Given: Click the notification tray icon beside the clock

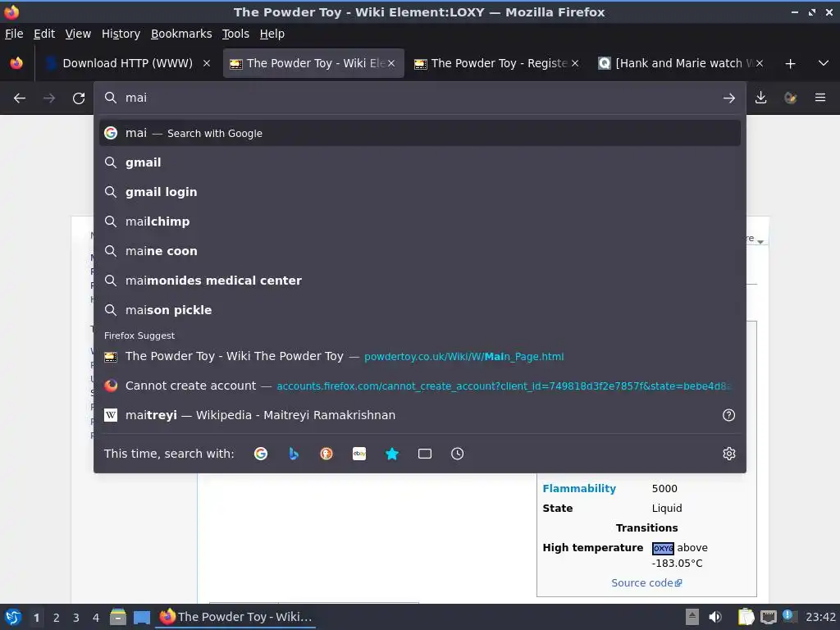Looking at the screenshot, I should click(x=789, y=616).
